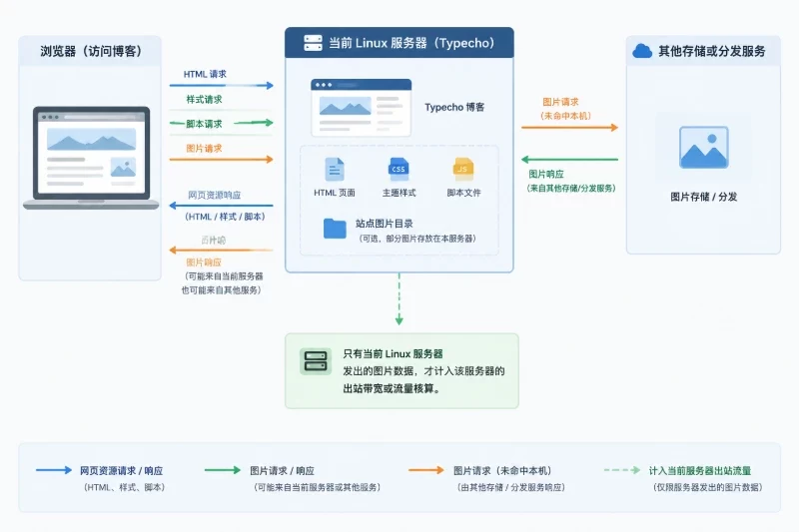799x532 pixels.
Task: Click the caption under the CSS icon
Action: click(x=399, y=193)
